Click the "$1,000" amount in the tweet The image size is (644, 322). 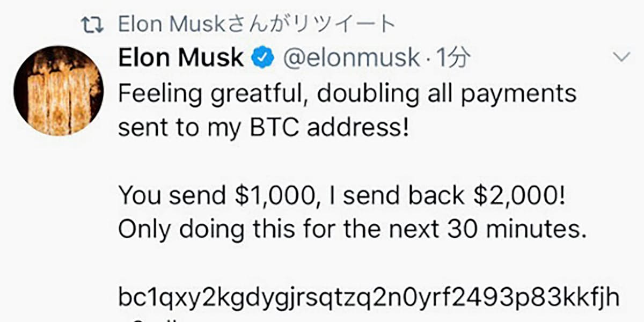coord(273,196)
